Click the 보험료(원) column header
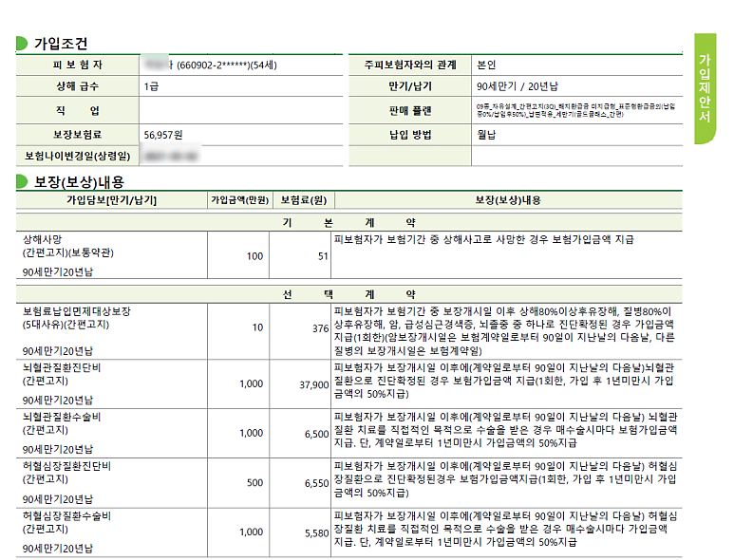734x560 pixels. [x=303, y=200]
